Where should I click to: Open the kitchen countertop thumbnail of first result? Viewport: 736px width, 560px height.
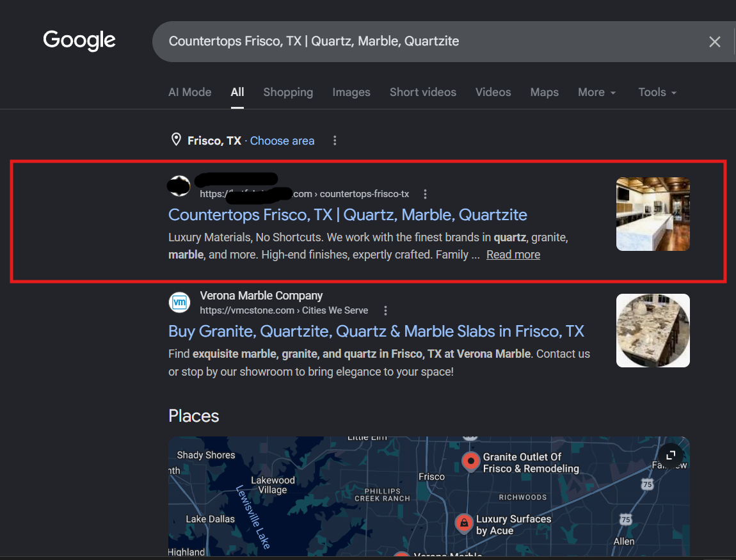tap(652, 214)
